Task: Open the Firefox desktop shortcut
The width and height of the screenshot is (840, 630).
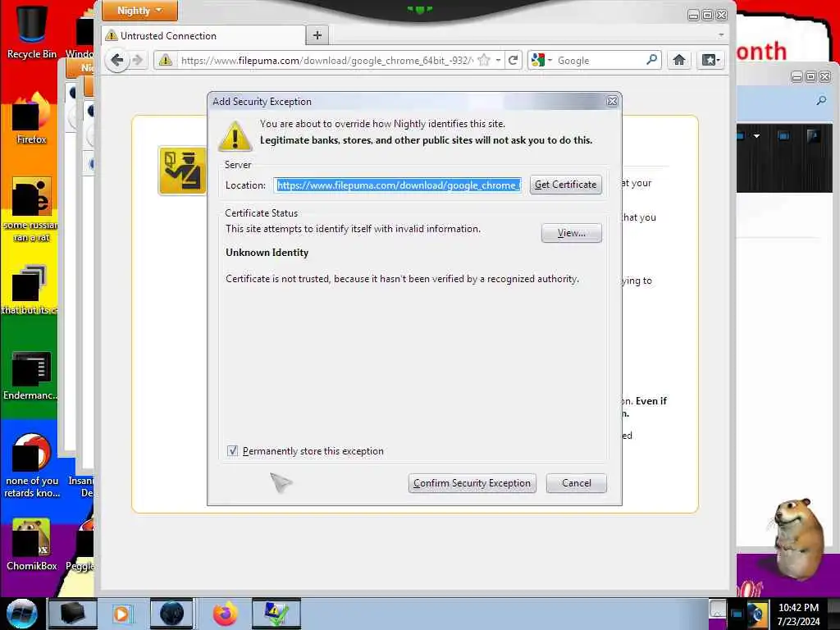Action: (x=31, y=119)
